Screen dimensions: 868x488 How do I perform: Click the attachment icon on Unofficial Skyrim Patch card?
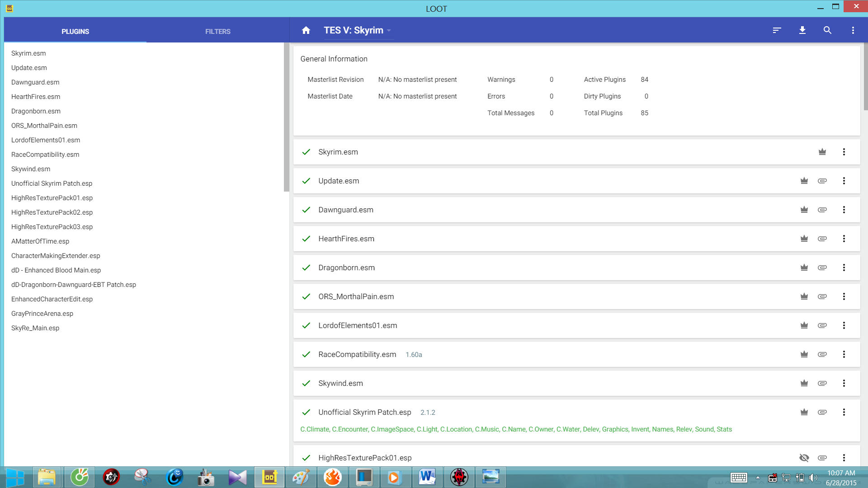[x=822, y=412]
